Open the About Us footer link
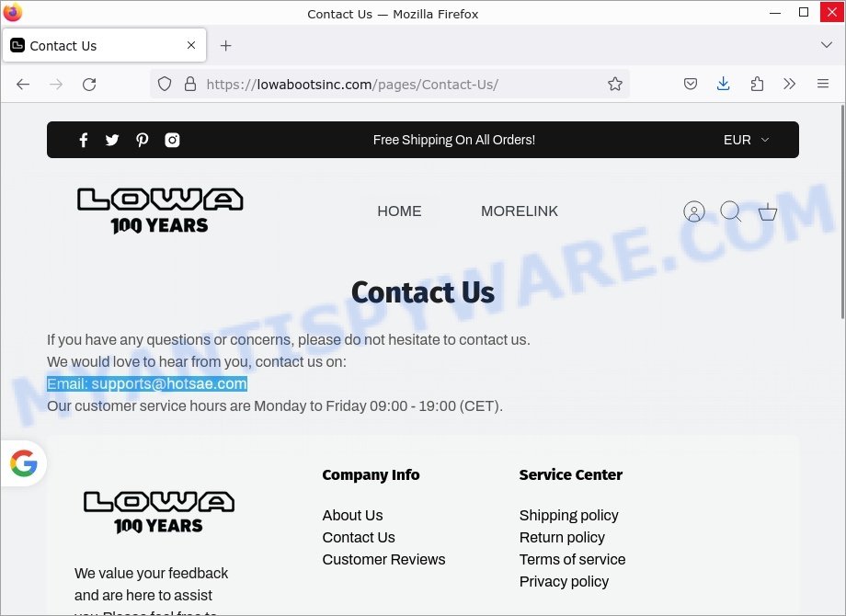The width and height of the screenshot is (846, 616). (353, 516)
